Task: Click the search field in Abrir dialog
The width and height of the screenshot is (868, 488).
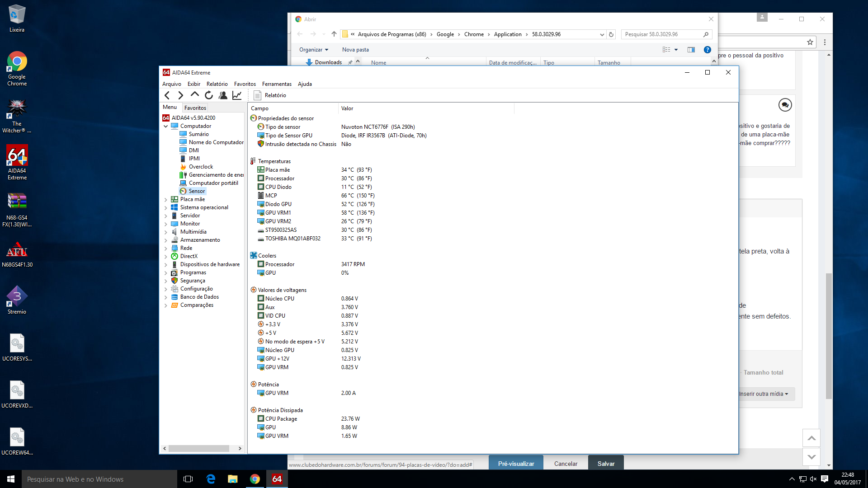Action: 666,34
